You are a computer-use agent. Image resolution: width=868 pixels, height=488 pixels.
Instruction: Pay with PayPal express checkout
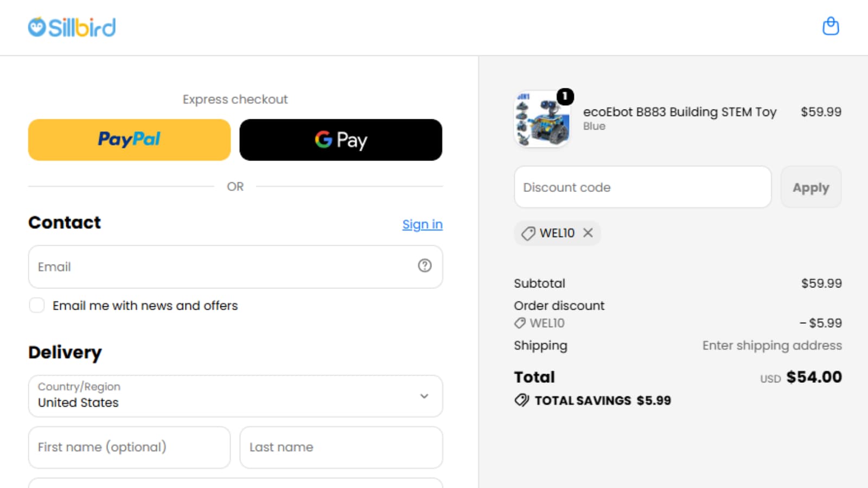click(x=129, y=140)
